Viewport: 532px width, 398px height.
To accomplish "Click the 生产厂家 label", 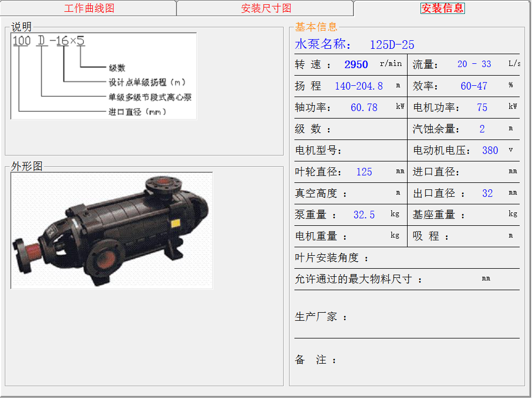I will click(x=321, y=317).
